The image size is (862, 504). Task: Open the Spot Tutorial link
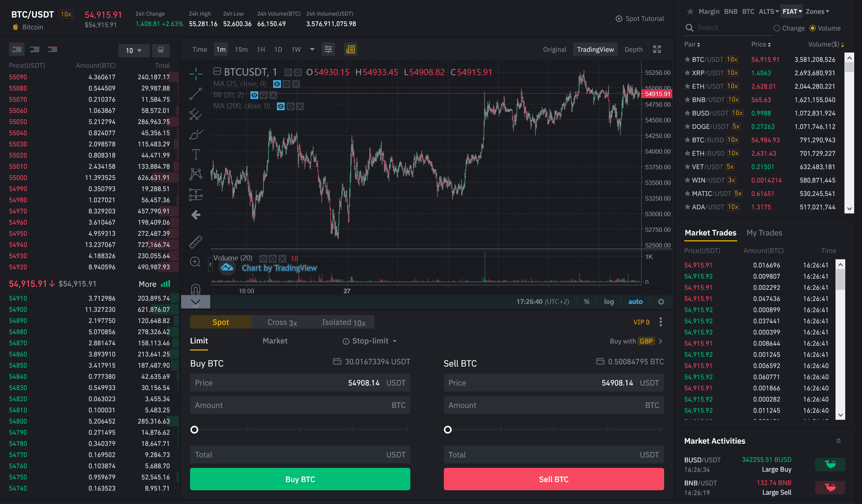tap(640, 18)
